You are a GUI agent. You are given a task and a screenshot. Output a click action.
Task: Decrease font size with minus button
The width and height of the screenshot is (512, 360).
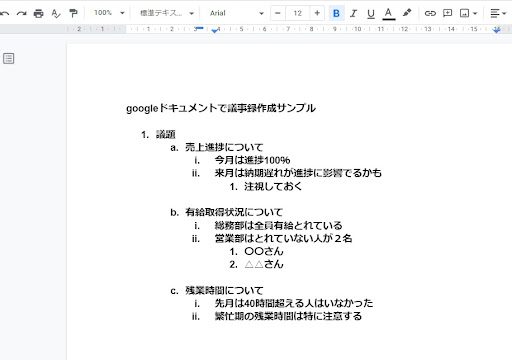pyautogui.click(x=278, y=13)
